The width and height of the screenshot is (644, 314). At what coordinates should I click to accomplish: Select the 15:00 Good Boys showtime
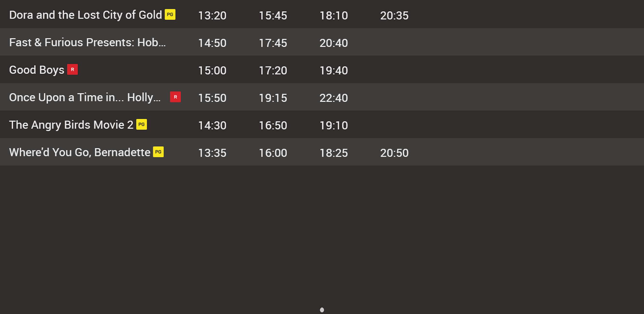click(x=212, y=70)
